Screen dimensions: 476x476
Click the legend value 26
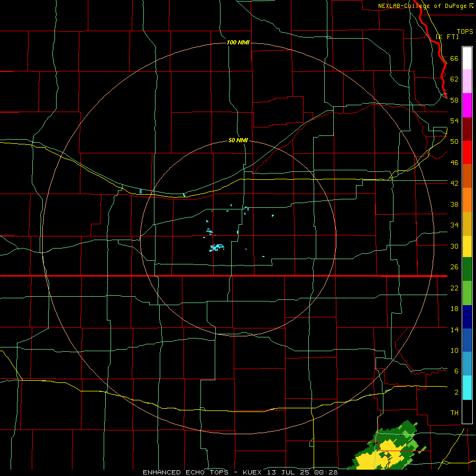(454, 267)
